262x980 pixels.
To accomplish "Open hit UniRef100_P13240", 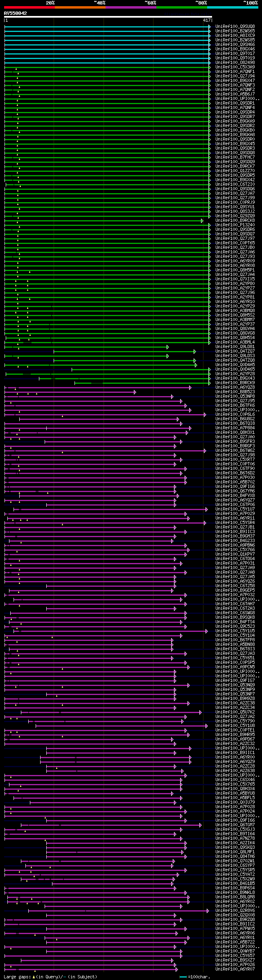I will coord(235,225).
